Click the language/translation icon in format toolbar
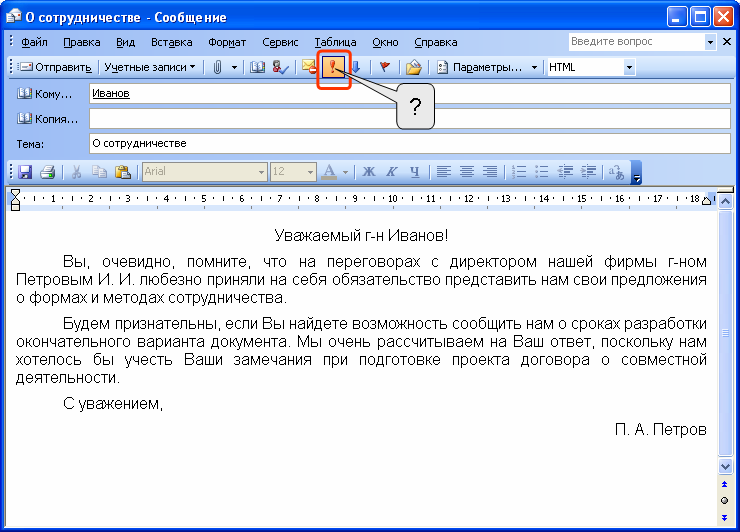The width and height of the screenshot is (740, 532). [616, 172]
